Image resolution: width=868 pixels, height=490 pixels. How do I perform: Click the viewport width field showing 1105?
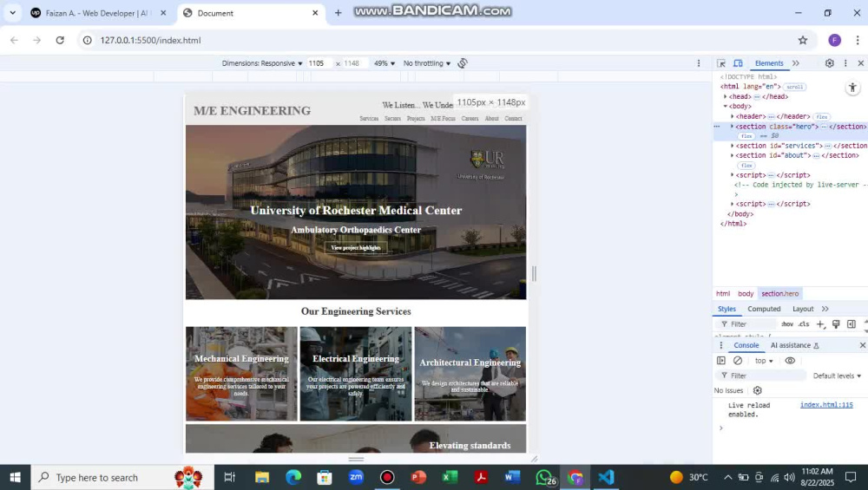tap(319, 63)
